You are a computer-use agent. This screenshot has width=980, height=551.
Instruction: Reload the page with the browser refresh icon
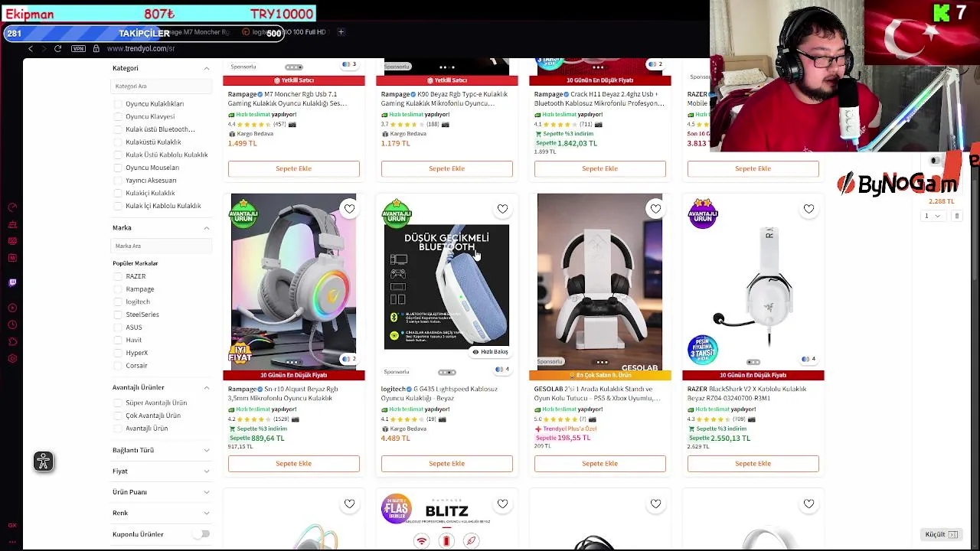(x=57, y=48)
